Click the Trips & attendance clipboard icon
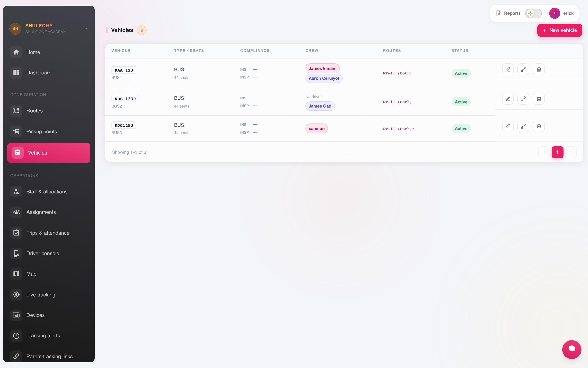This screenshot has width=588, height=368. tap(16, 233)
